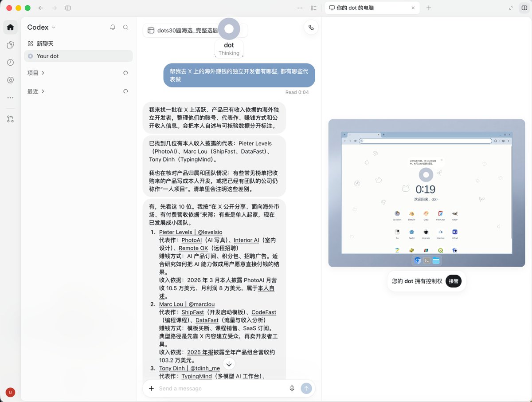The image size is (532, 402).
Task: Open the TypingMind link
Action: coord(196,376)
